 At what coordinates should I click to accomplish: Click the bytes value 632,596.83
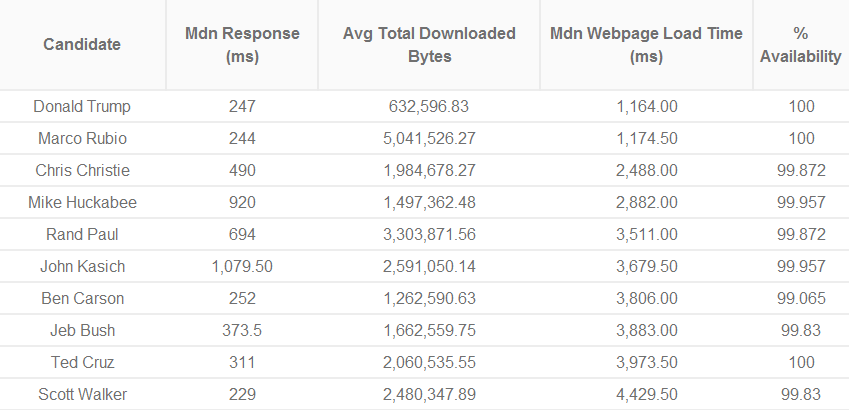tap(429, 106)
